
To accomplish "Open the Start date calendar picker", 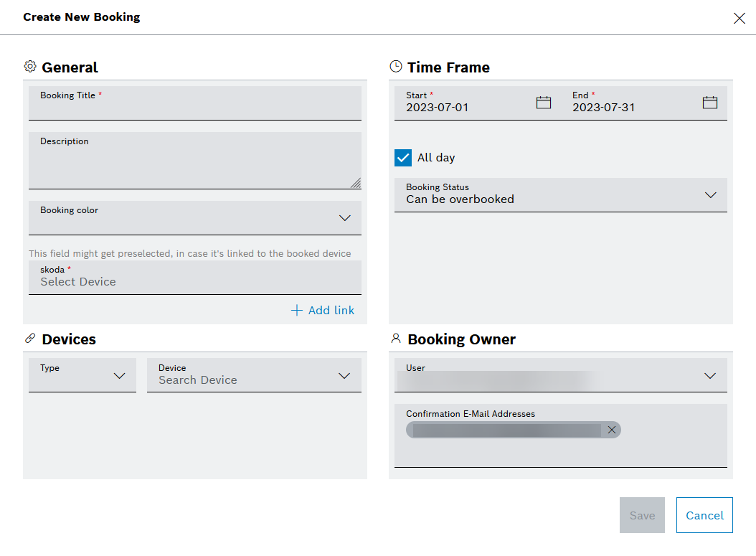I will click(x=544, y=103).
